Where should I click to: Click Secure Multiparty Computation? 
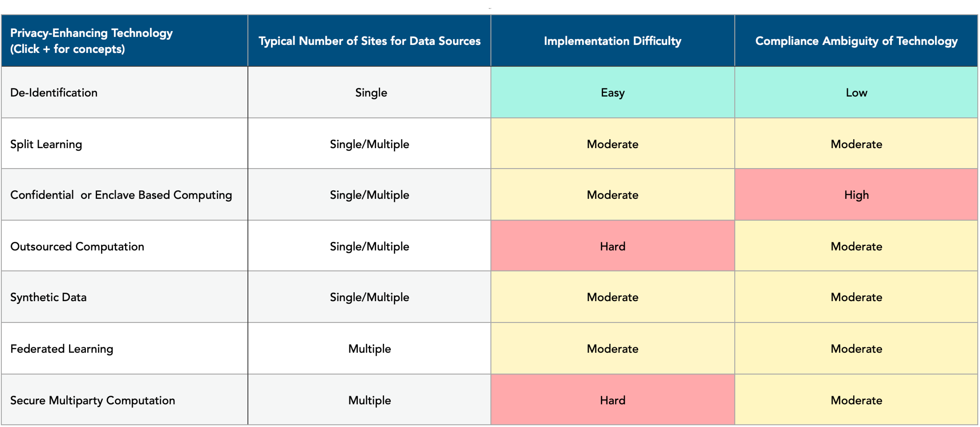click(x=92, y=400)
